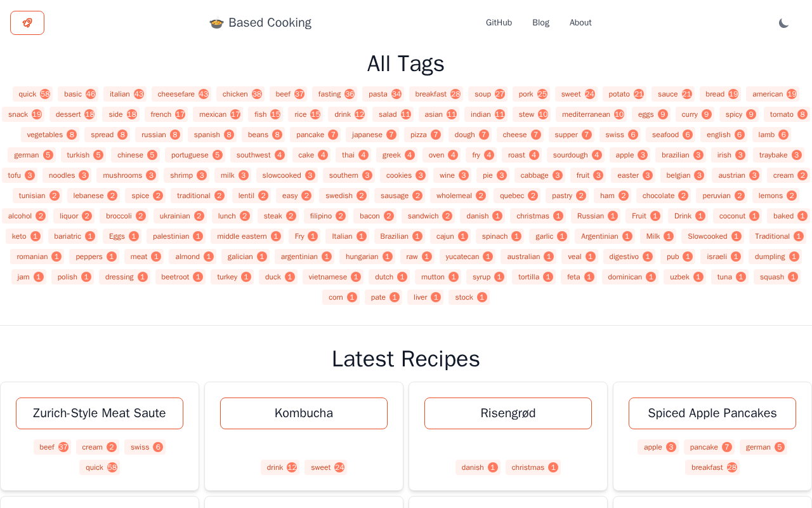The image size is (812, 508).
Task: Go to the About page
Action: click(580, 23)
